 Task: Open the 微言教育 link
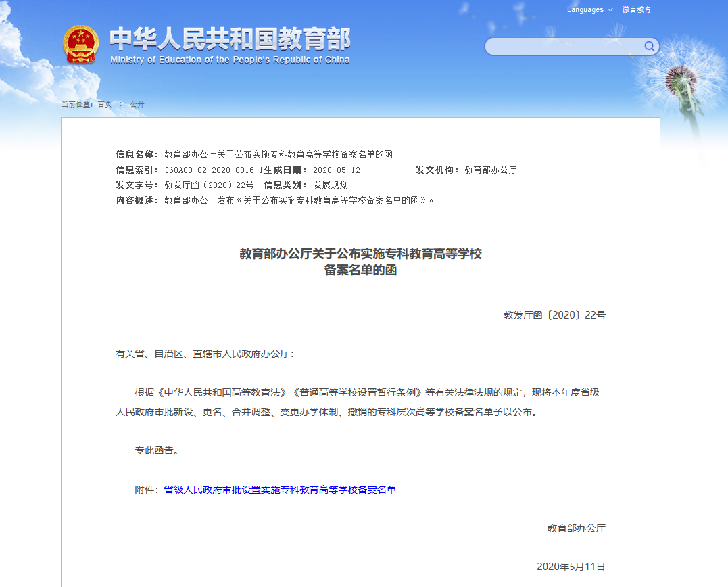coord(637,9)
